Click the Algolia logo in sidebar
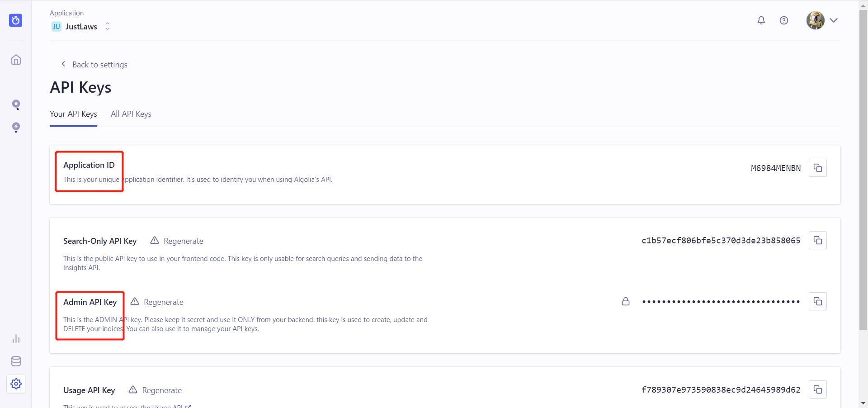This screenshot has height=408, width=868. [16, 20]
